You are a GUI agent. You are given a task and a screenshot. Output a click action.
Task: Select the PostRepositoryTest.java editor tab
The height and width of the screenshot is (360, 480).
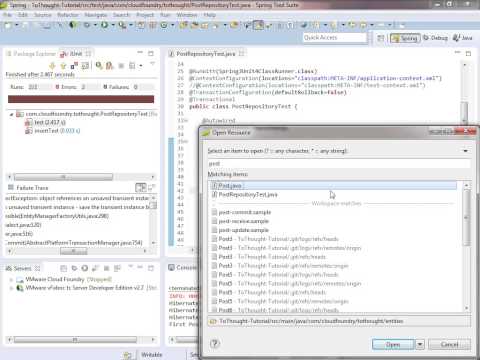[206, 54]
